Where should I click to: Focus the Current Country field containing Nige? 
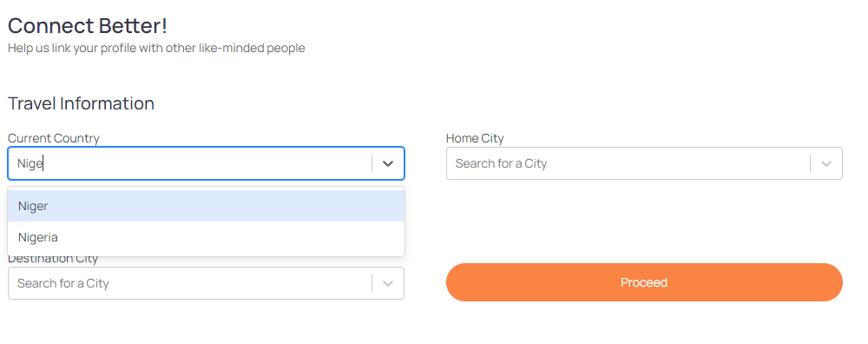point(206,163)
